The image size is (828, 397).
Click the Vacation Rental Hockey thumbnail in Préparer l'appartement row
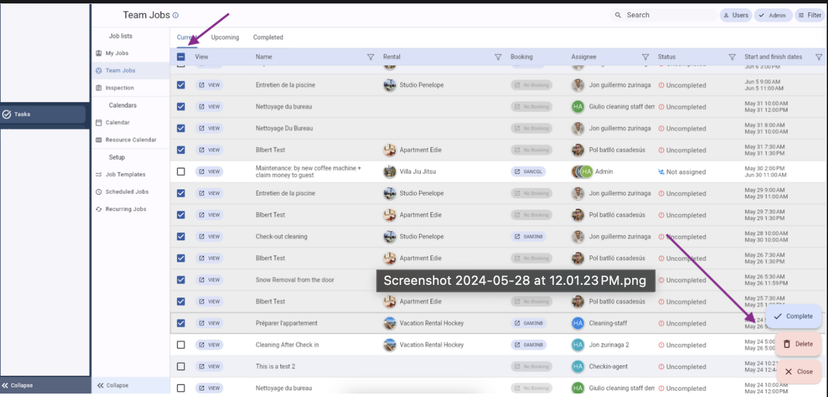pyautogui.click(x=390, y=323)
